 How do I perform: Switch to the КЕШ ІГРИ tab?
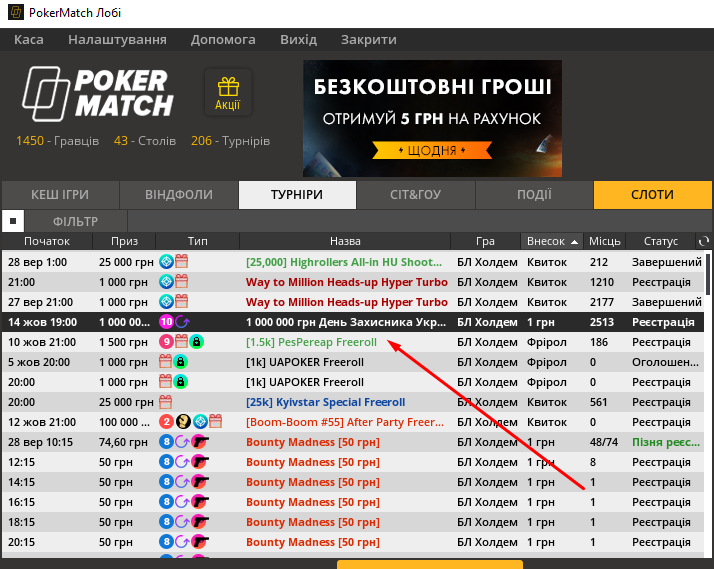tap(60, 195)
